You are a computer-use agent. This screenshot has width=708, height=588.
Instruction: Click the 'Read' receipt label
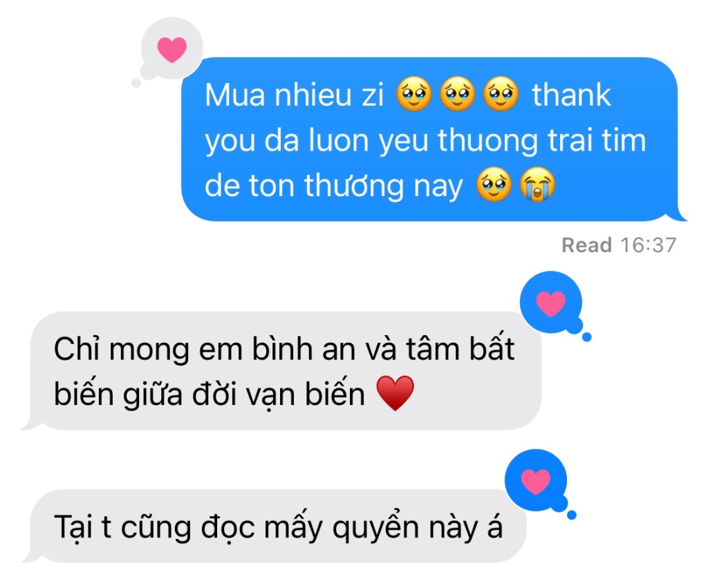pos(586,245)
